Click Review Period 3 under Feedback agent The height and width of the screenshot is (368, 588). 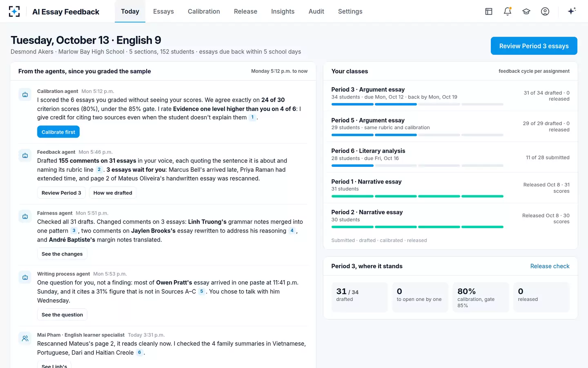pos(61,193)
